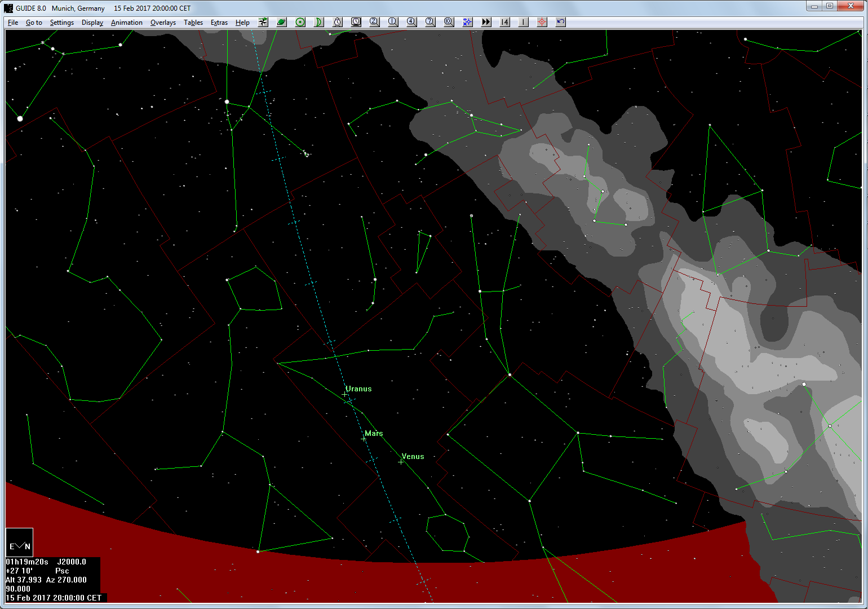Close the GUIDE 8.0 window
868x609 pixels.
tap(851, 6)
